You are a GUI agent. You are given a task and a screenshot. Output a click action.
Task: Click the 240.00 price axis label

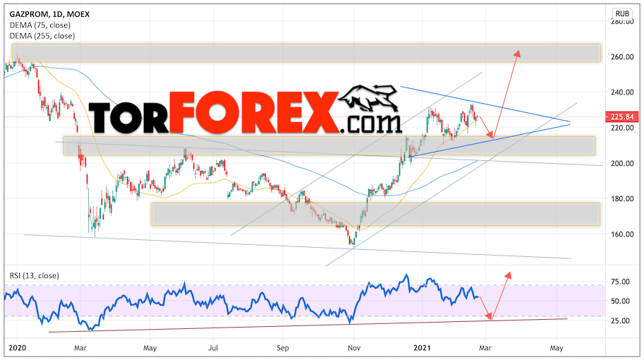[622, 92]
